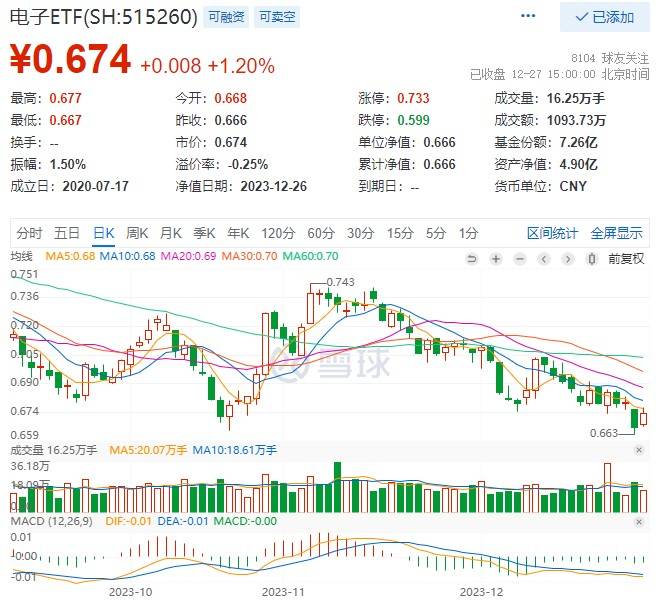Switch to the 分时 chart tab
Image resolution: width=660 pixels, height=602 pixels.
tap(29, 233)
